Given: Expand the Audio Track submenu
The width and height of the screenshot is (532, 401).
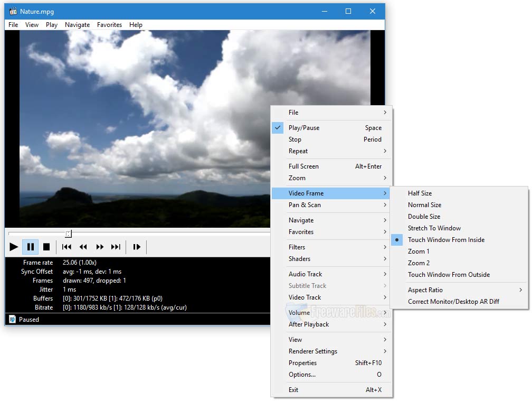Looking at the screenshot, I should (x=305, y=274).
